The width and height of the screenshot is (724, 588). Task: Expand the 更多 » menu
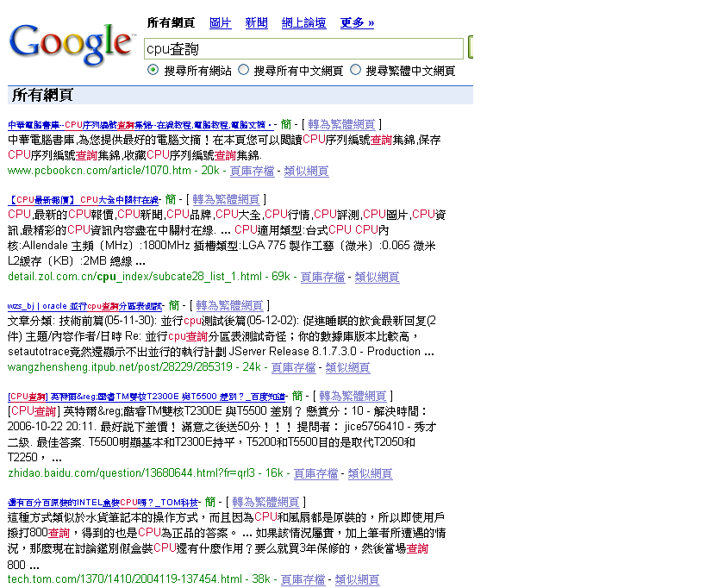click(357, 22)
